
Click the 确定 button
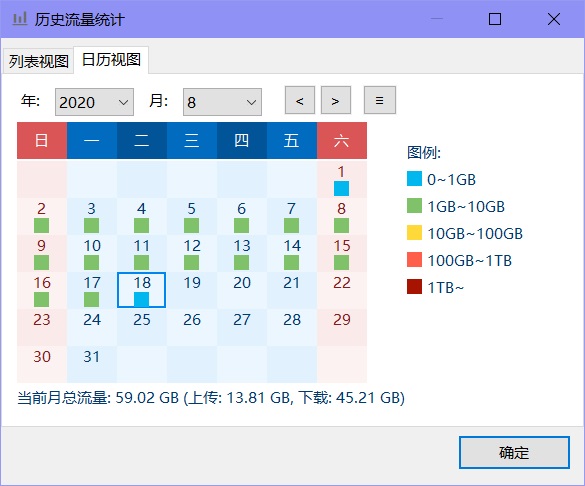514,452
